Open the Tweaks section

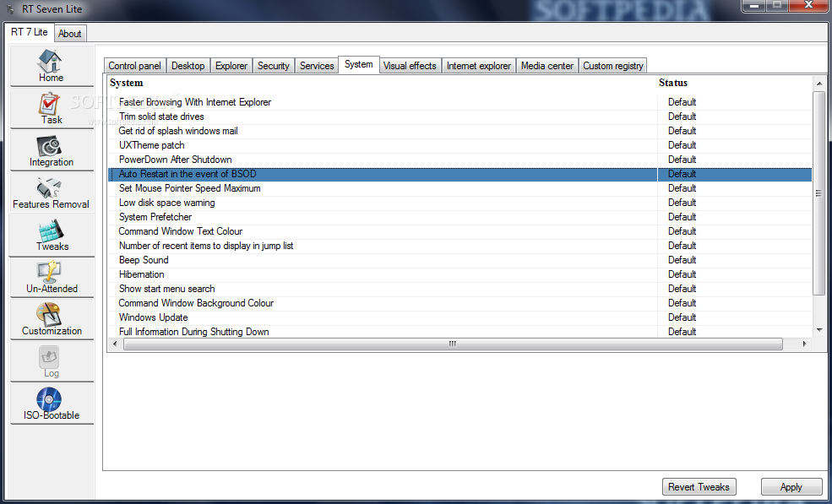point(52,235)
